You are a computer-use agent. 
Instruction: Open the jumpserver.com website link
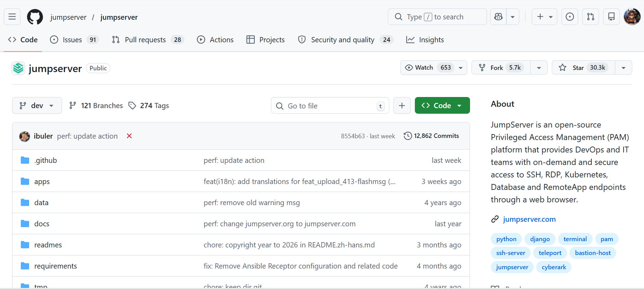click(x=529, y=219)
